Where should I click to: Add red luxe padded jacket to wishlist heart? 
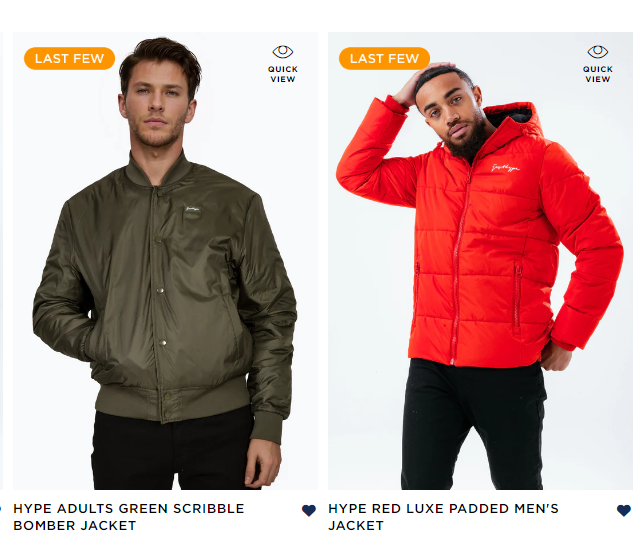[x=624, y=510]
